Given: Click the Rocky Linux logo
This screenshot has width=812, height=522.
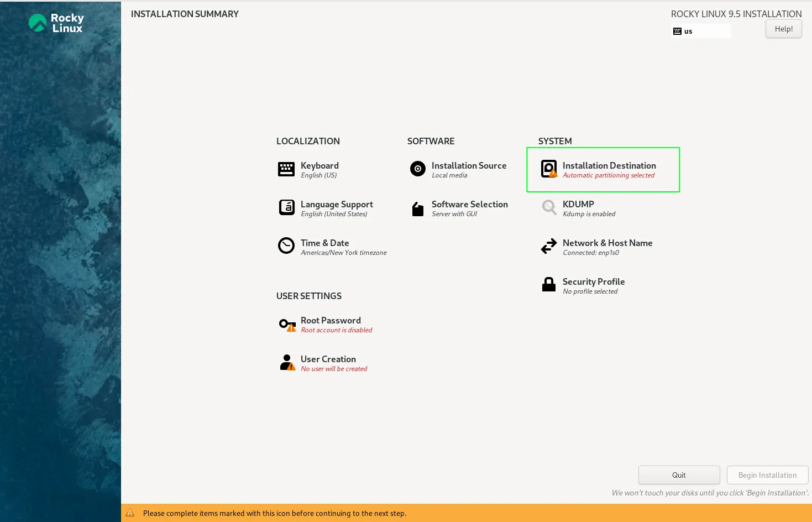Looking at the screenshot, I should pos(56,23).
